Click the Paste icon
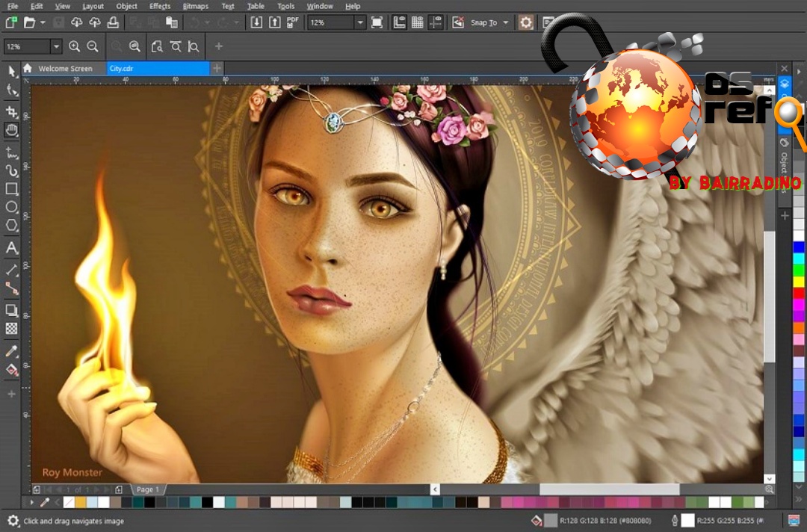807x532 pixels. click(171, 22)
